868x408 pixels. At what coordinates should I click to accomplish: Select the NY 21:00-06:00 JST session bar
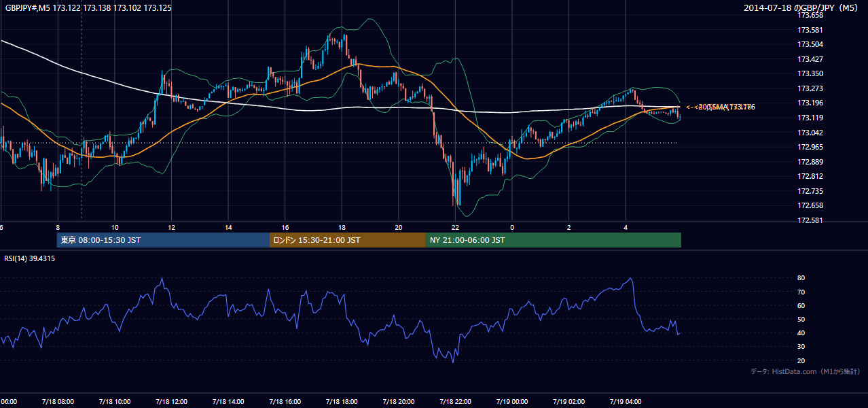click(554, 240)
